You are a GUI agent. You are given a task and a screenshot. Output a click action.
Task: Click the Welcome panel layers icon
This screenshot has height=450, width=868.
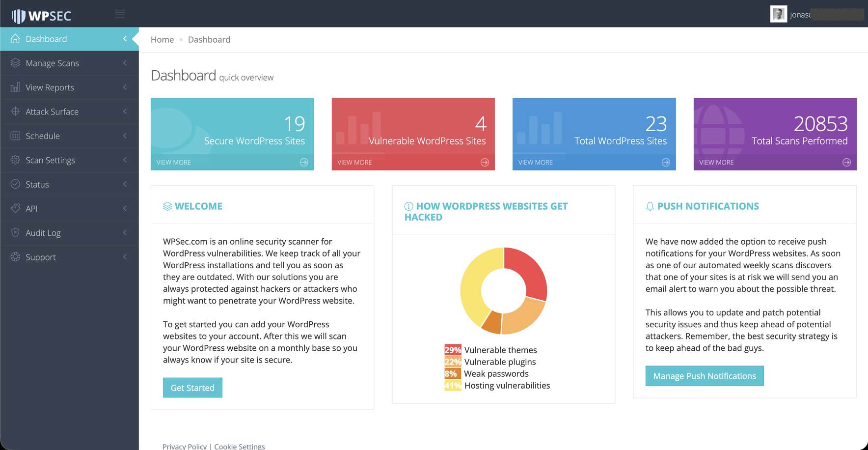pyautogui.click(x=167, y=206)
